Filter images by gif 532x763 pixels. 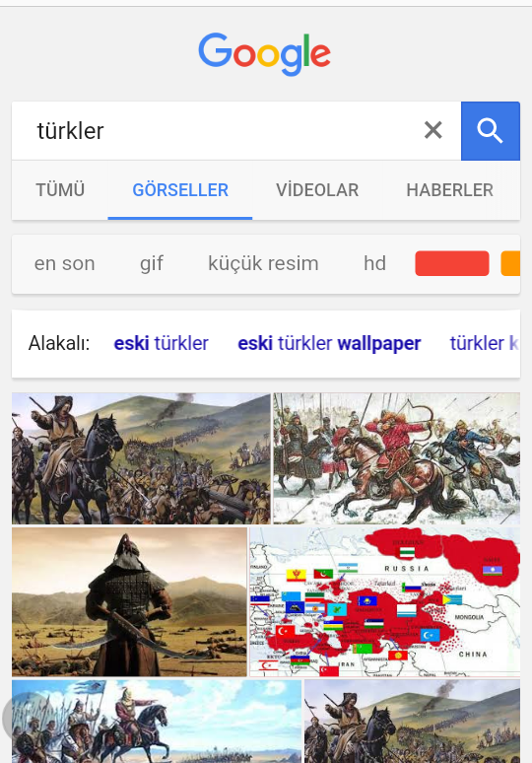click(x=152, y=263)
